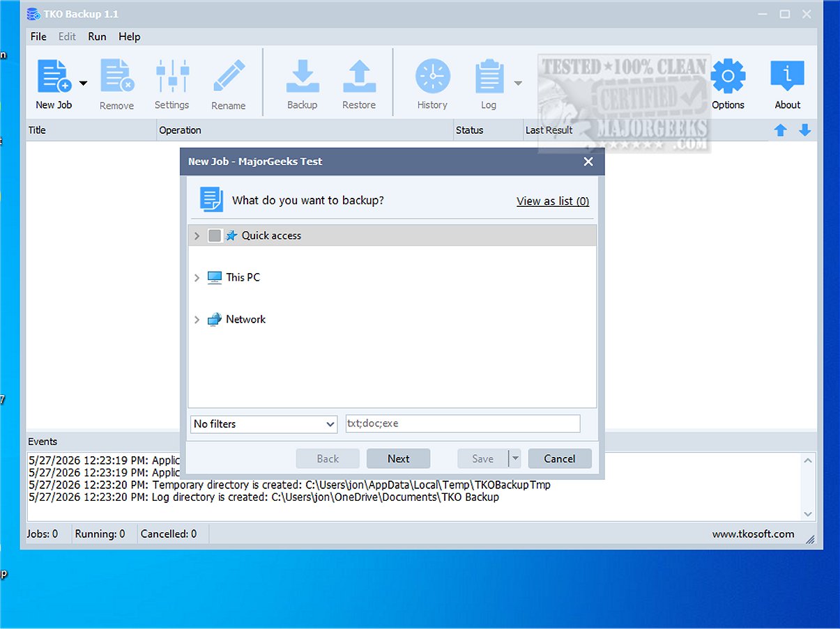The width and height of the screenshot is (840, 629).
Task: Open the Log clipboard icon
Action: click(489, 77)
